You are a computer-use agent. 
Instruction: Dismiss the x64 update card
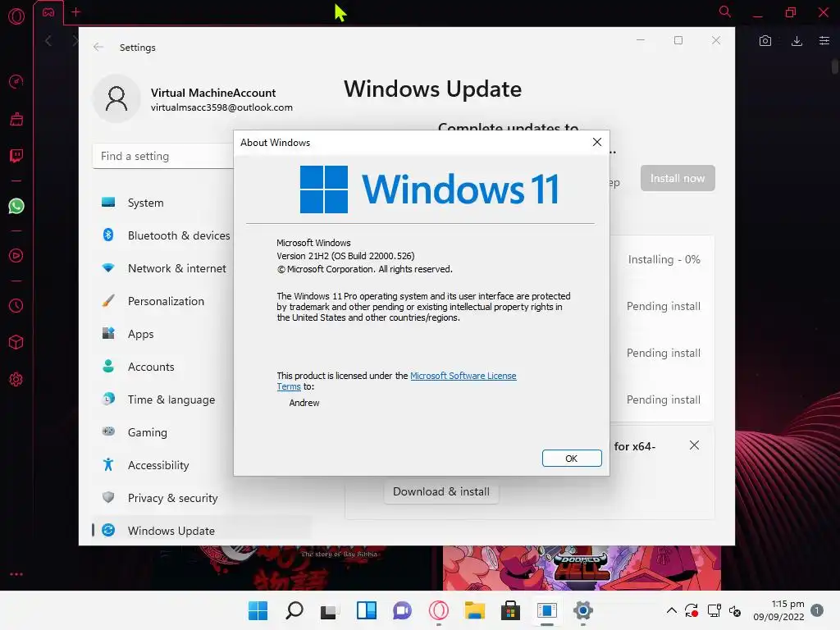(x=694, y=445)
